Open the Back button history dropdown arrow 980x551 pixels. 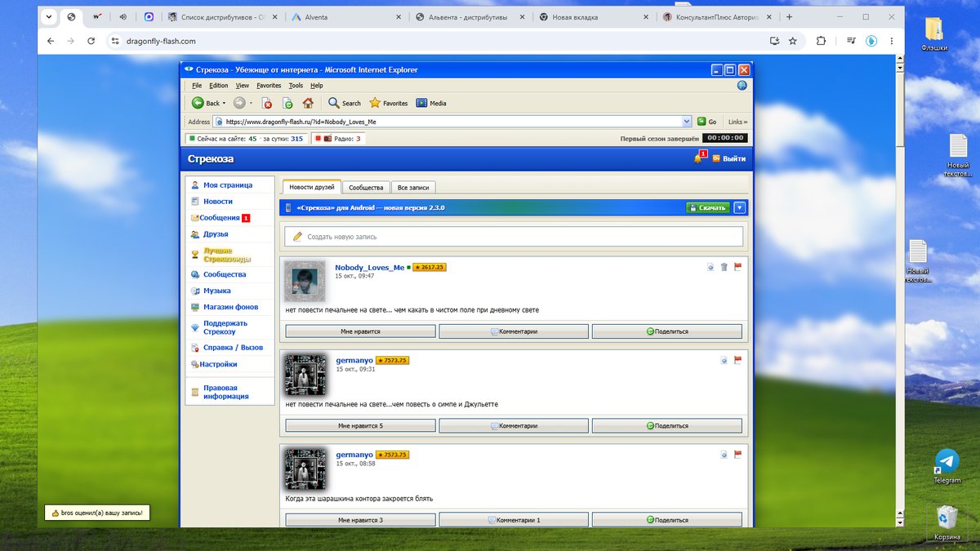[225, 103]
